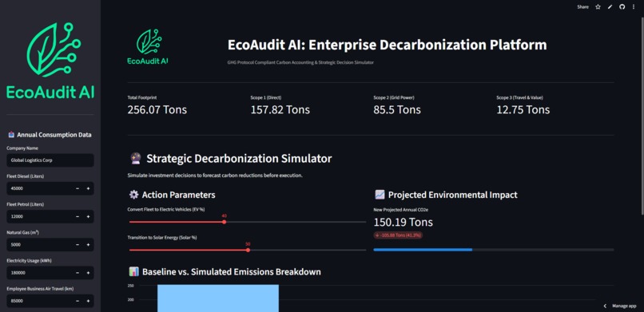Screen dimensions: 644x312
Task: Click the Employee Business Air Travel field
Action: 39,301
